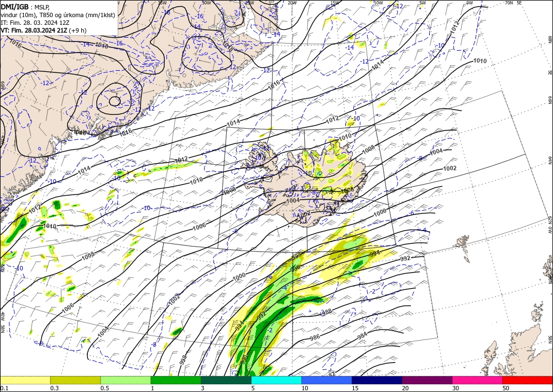Click the legend value label '15'
This screenshot has height=392, width=553.
(355, 388)
